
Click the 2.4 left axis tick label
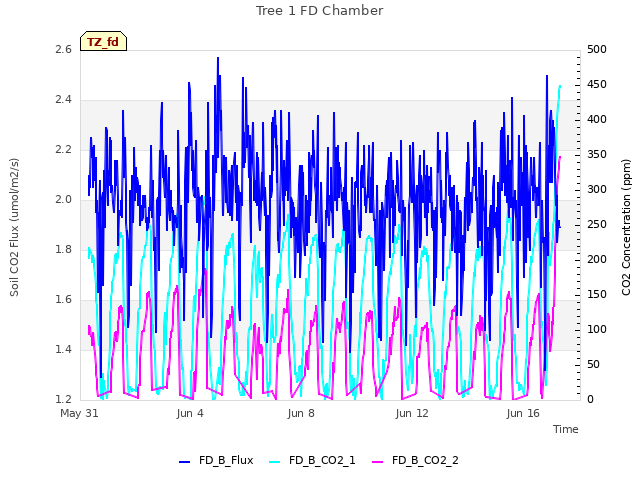pos(64,100)
